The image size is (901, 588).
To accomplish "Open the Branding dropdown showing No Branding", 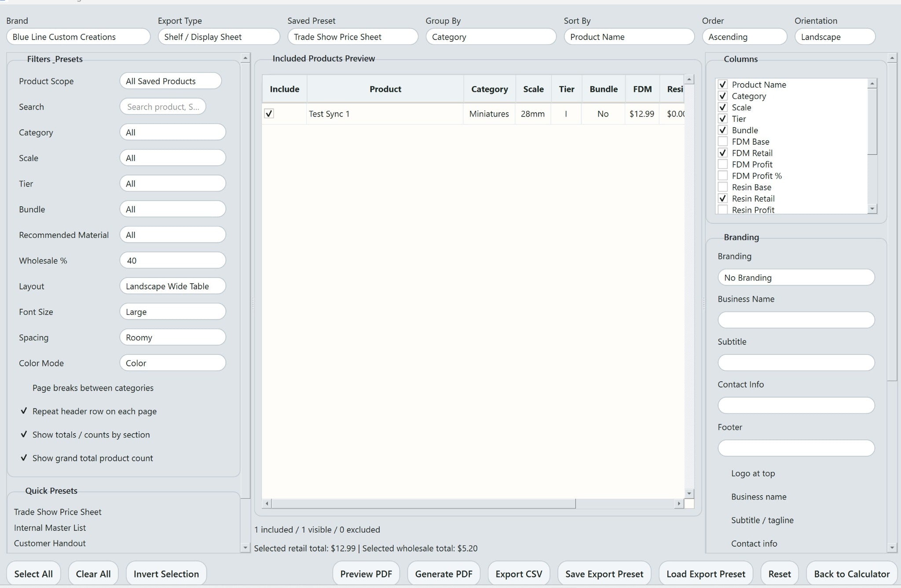I will 796,278.
